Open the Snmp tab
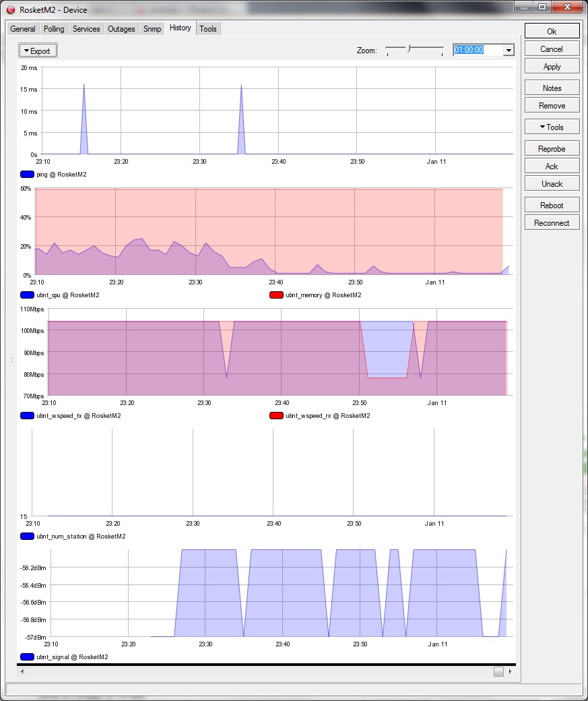This screenshot has height=701, width=588. 152,29
